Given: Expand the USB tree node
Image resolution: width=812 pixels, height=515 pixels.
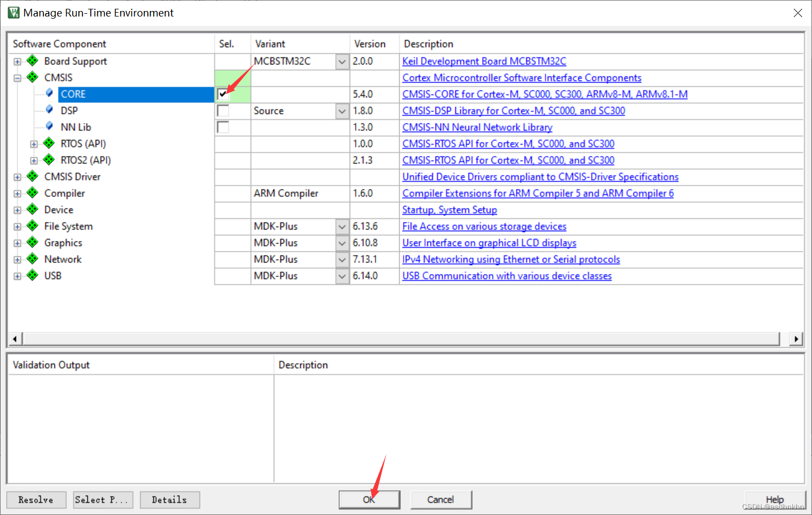Looking at the screenshot, I should (x=18, y=276).
